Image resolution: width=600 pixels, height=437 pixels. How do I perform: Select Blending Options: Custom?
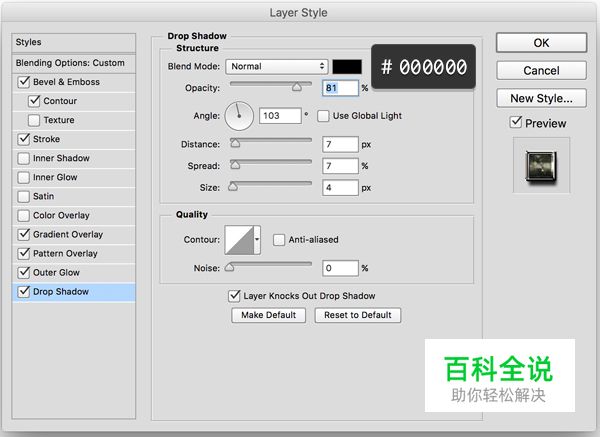(x=73, y=63)
